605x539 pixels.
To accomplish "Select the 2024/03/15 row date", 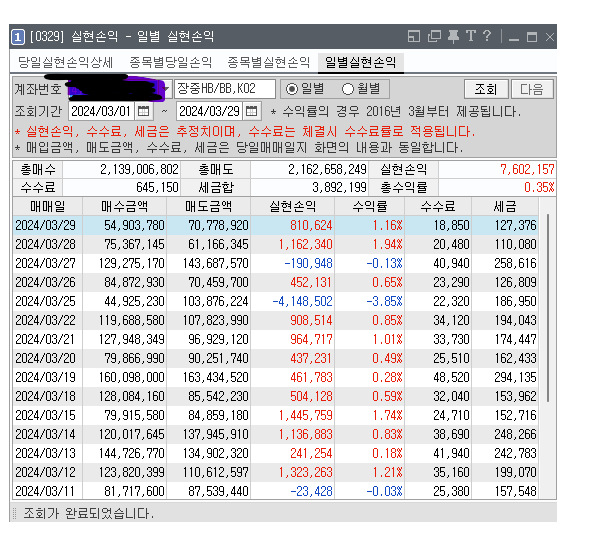I will 46,416.
